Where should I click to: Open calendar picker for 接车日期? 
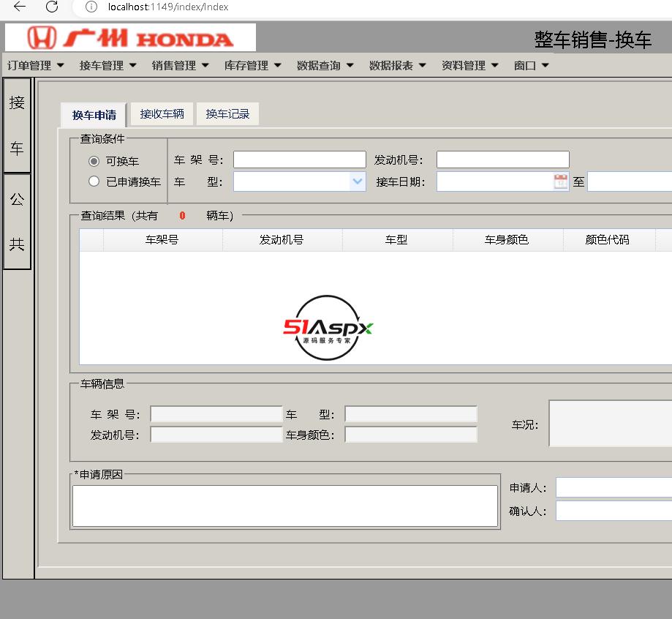561,181
